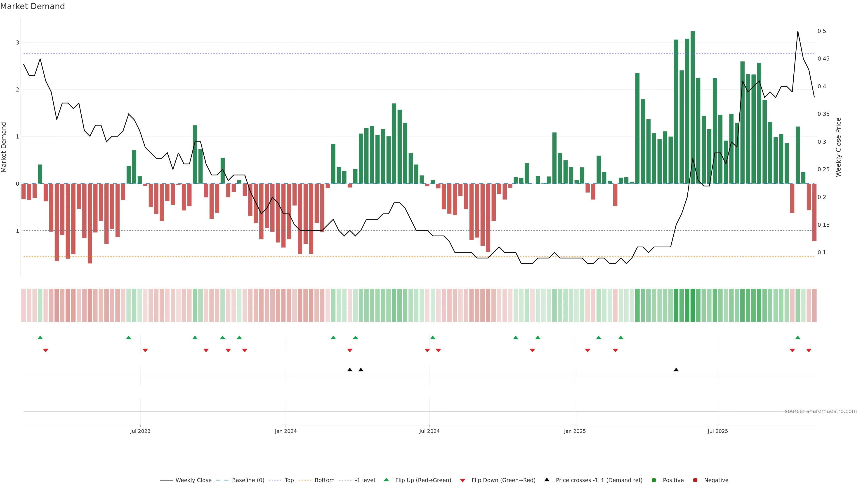Click the leftmost black price-cross triangle
Image resolution: width=868 pixels, height=488 pixels.
tap(350, 370)
